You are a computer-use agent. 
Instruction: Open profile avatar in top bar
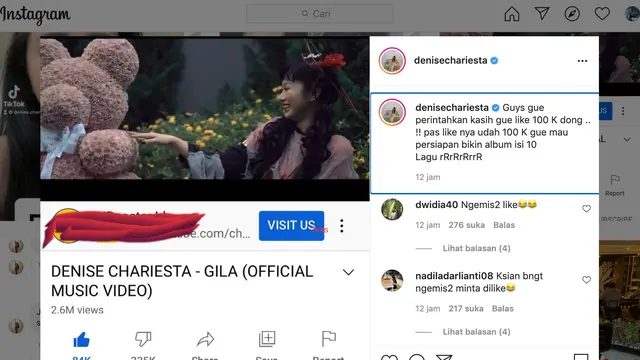coord(632,13)
